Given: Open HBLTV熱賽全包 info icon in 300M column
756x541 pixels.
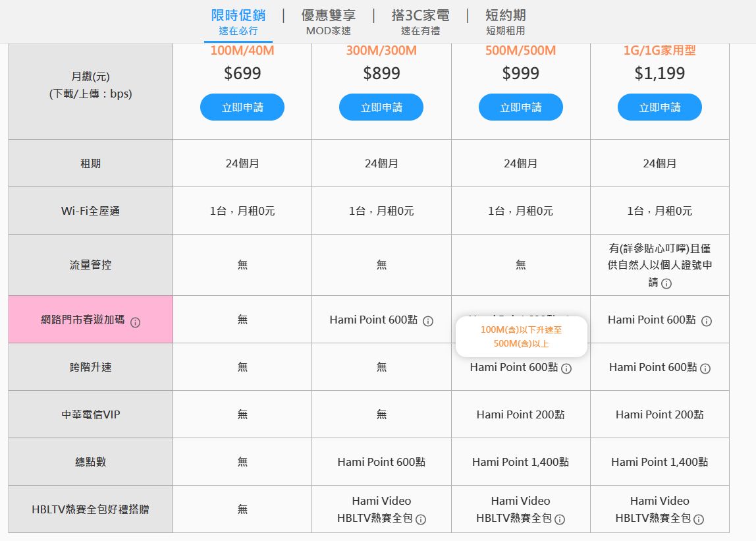Looking at the screenshot, I should coord(421,519).
